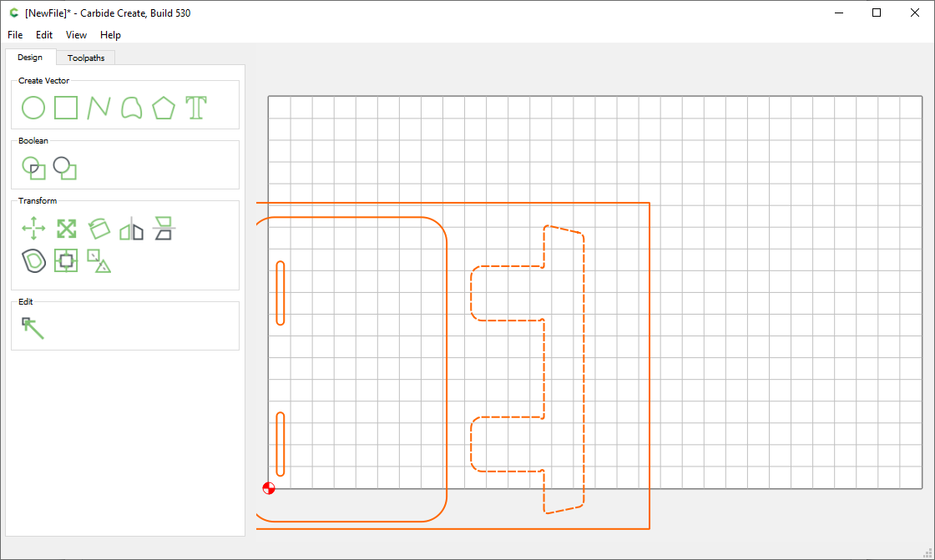Image resolution: width=935 pixels, height=560 pixels.
Task: Activate the Rotate tool
Action: (x=99, y=227)
